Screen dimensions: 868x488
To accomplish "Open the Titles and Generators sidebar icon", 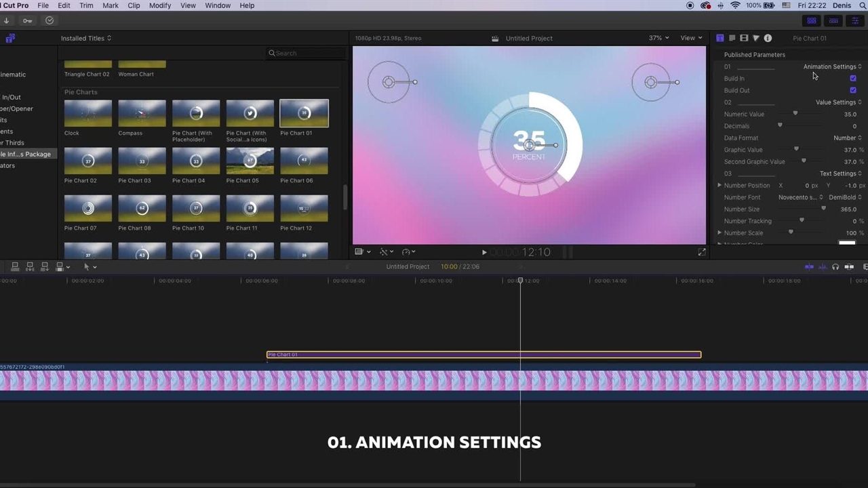I will [9, 39].
